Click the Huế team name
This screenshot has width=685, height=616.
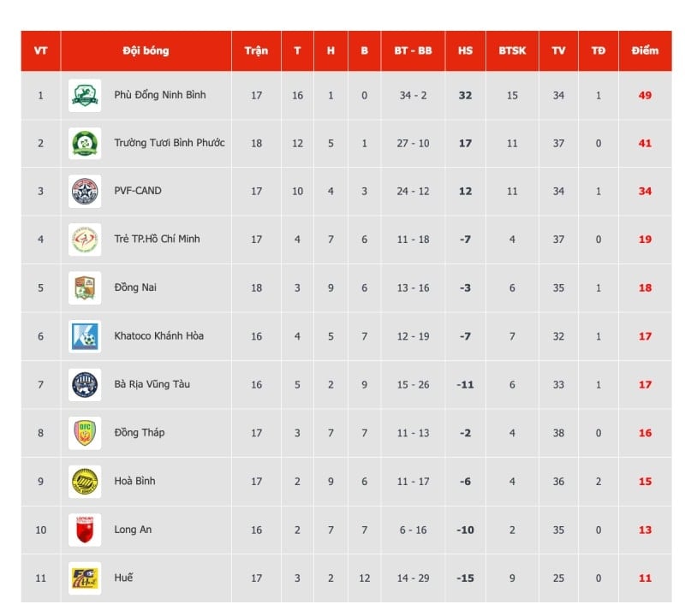coord(123,577)
